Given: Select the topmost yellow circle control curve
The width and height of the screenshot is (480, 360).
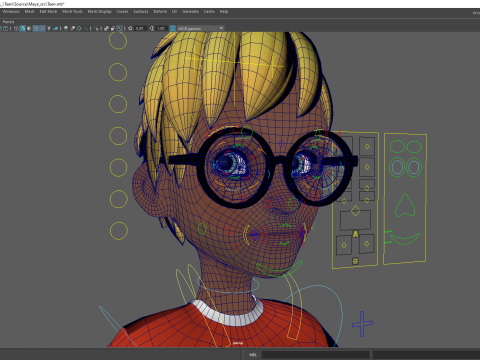Looking at the screenshot, I should click(118, 41).
